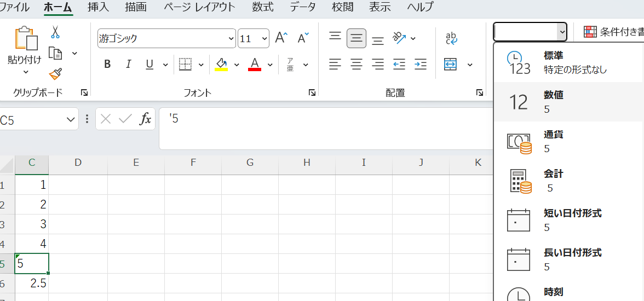
Task: Click the Wrap Text icon
Action: click(x=451, y=38)
